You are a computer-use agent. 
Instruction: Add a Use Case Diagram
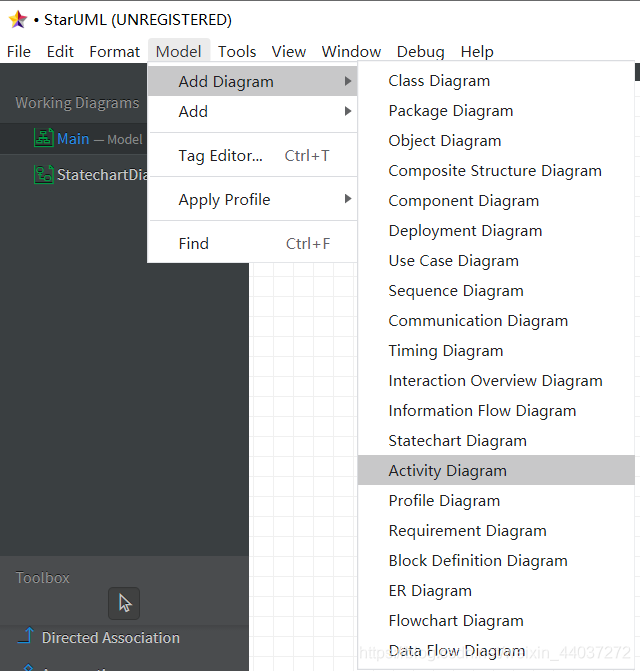(496, 261)
